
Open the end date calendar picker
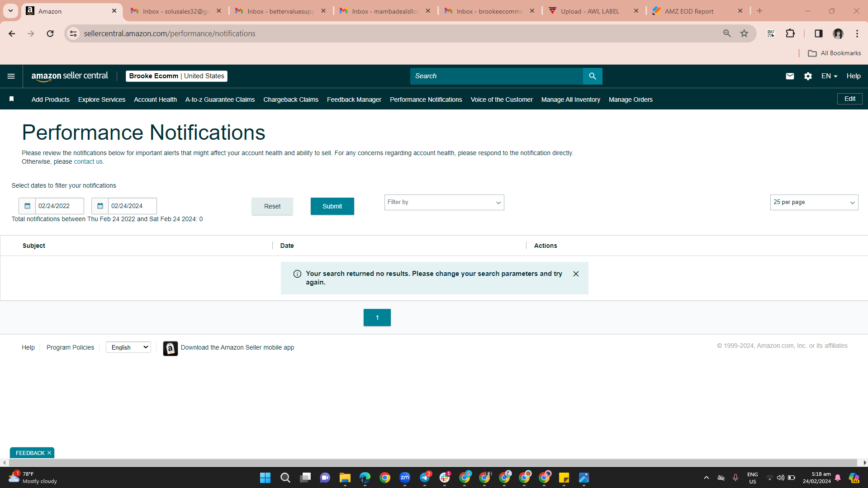[100, 206]
